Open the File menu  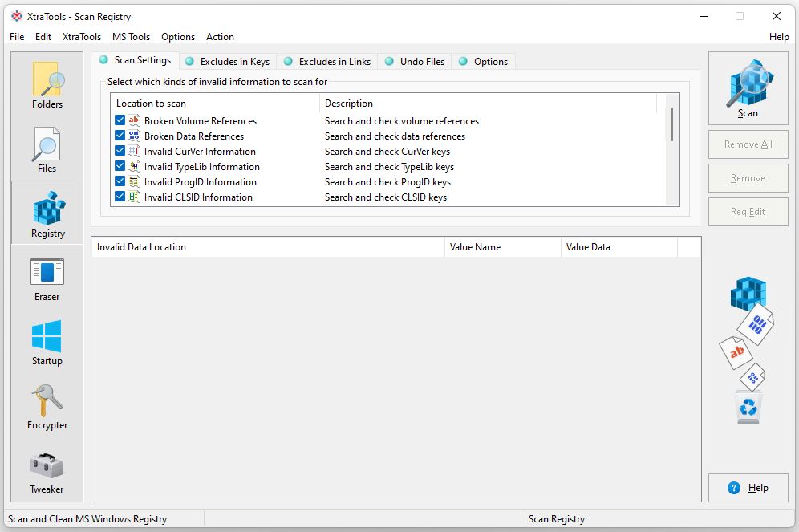17,37
